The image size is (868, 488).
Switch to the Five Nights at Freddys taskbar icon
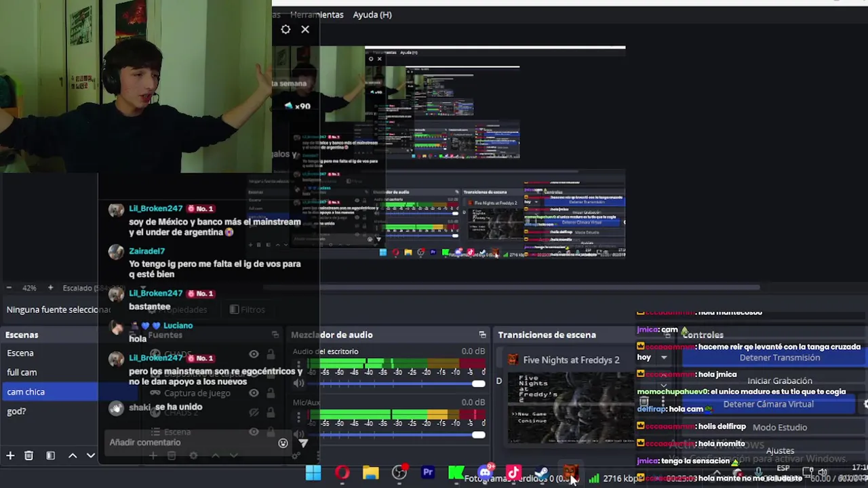point(570,472)
